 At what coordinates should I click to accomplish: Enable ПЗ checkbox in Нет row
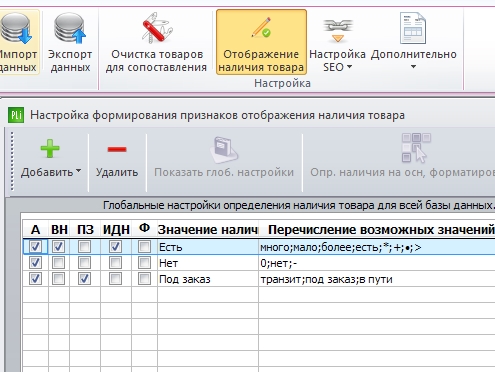pos(84,263)
